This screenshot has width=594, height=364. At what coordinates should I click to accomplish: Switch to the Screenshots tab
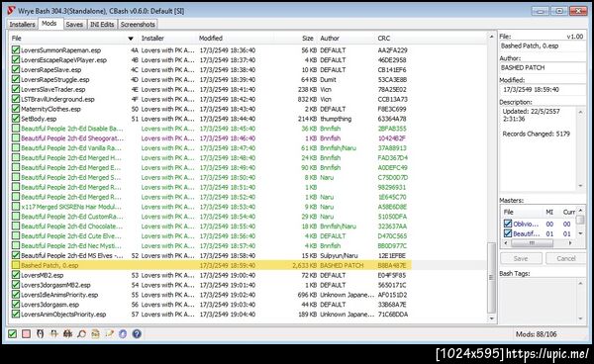pos(138,24)
